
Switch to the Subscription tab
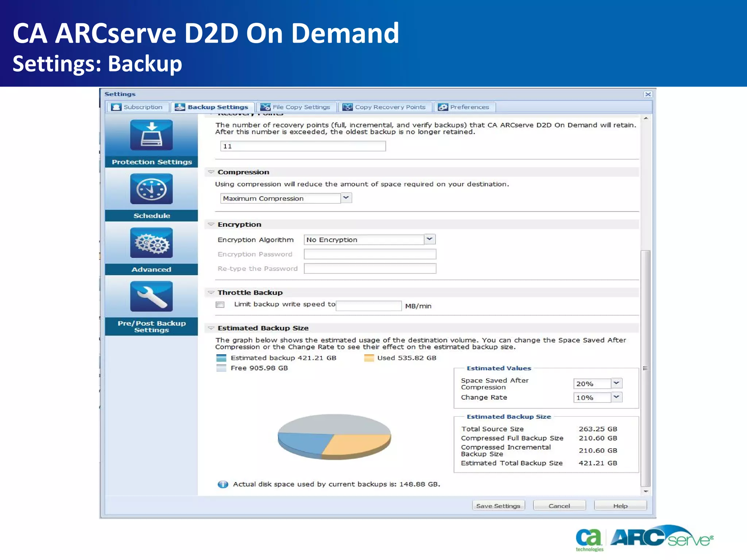[138, 107]
